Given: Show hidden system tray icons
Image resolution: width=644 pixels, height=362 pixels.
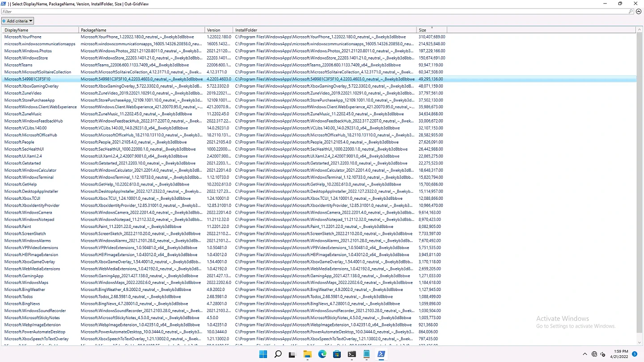Looking at the screenshot, I should coord(585,354).
